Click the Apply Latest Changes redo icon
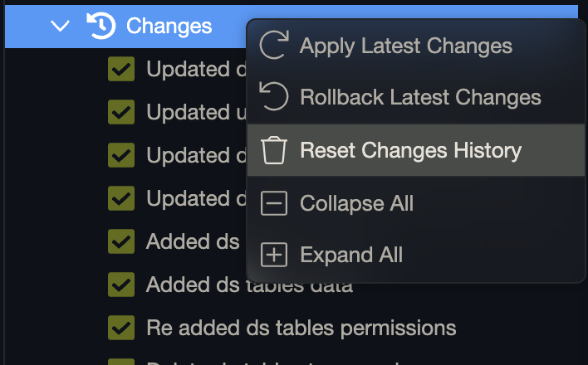 (x=273, y=46)
